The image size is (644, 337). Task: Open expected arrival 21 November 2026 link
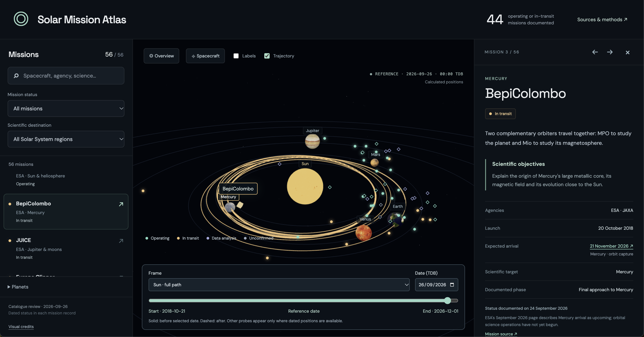[612, 246]
